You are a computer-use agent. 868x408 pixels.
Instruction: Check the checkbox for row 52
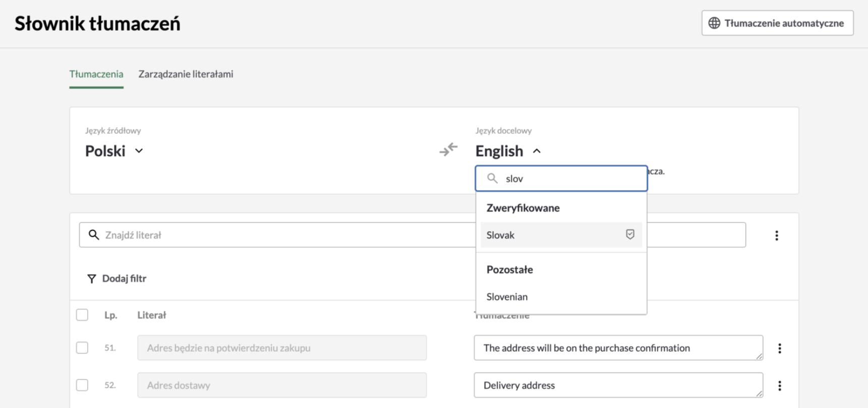coord(82,385)
